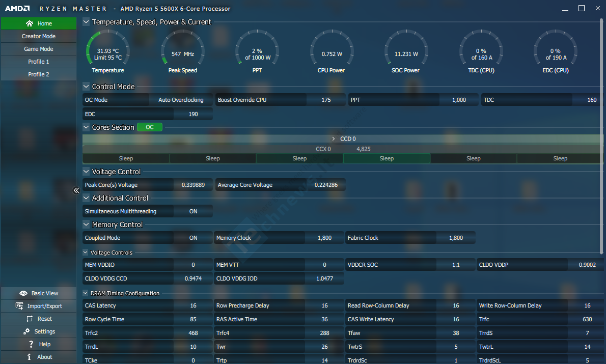Click the Help question mark icon

click(31, 344)
